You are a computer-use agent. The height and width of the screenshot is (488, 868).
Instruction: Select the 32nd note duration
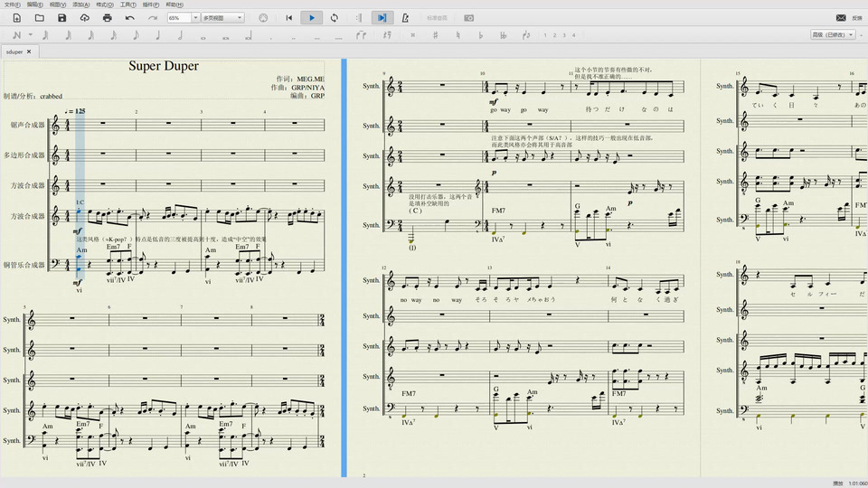point(91,35)
